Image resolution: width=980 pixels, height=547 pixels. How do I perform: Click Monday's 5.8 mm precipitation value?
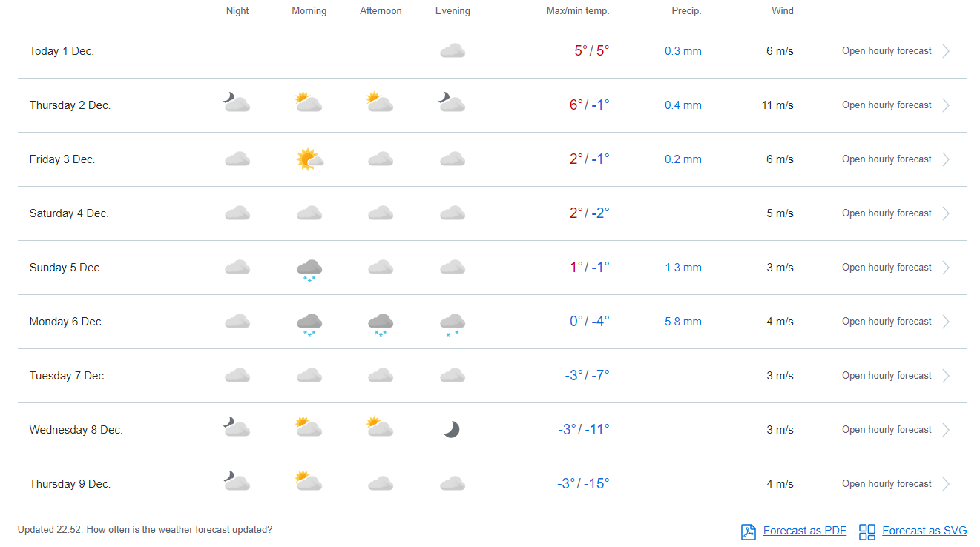(683, 322)
